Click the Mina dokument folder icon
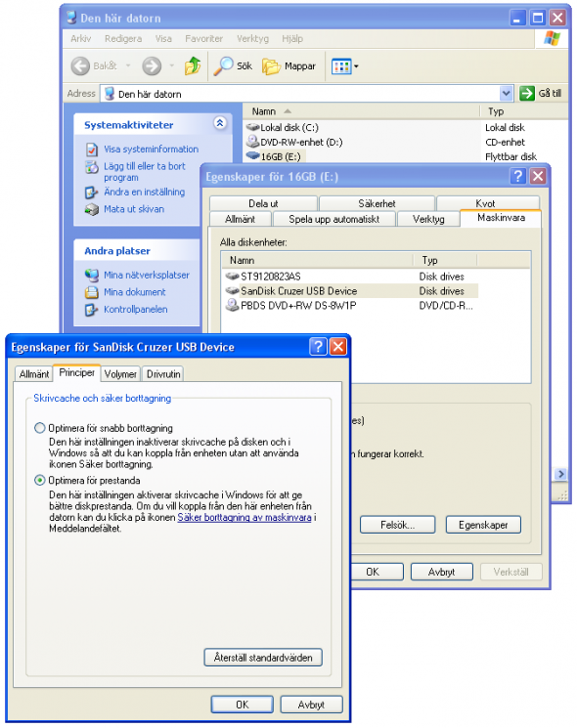 coord(92,292)
